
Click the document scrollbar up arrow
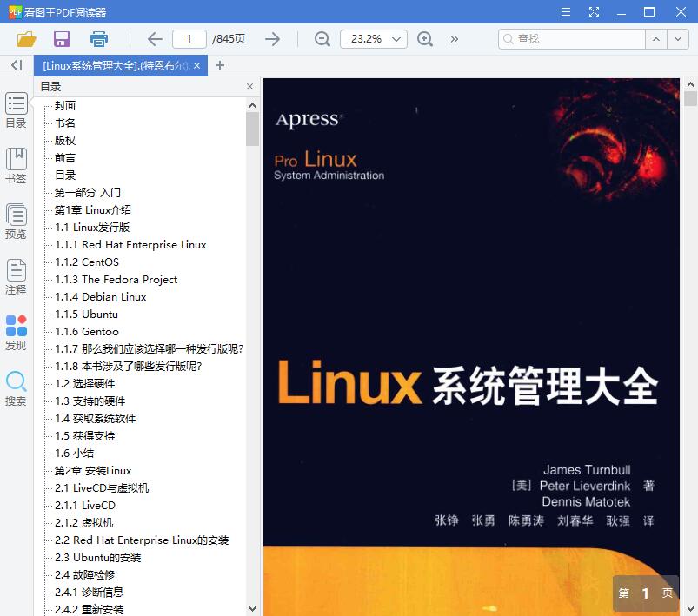690,84
